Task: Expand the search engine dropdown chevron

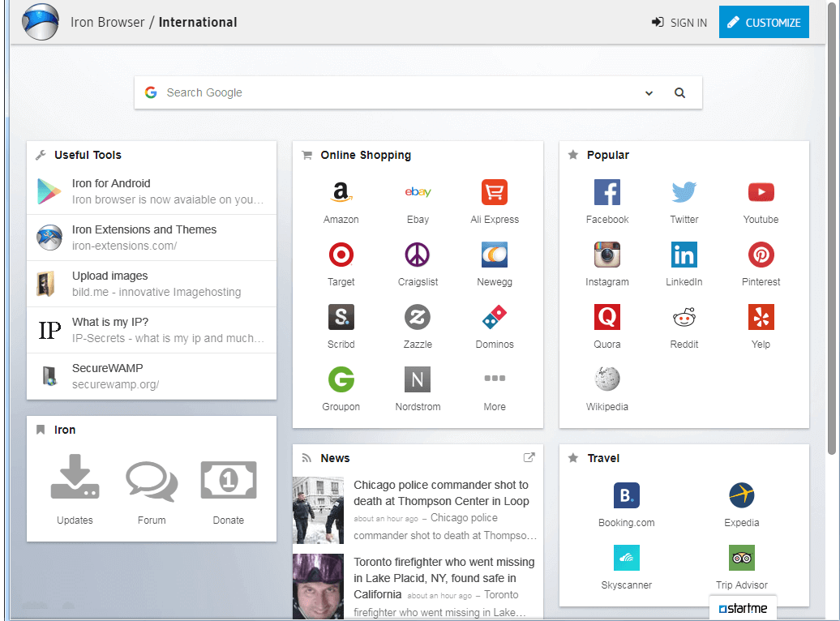Action: point(649,93)
